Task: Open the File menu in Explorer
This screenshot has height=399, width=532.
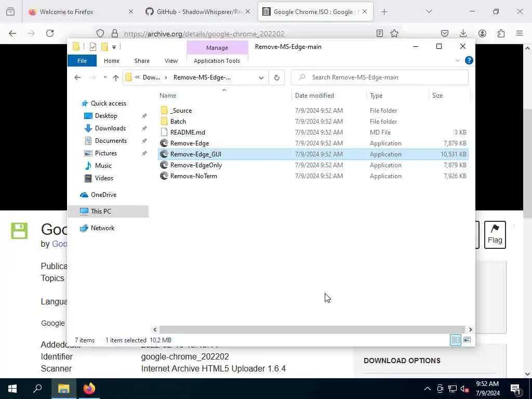Action: [x=82, y=61]
